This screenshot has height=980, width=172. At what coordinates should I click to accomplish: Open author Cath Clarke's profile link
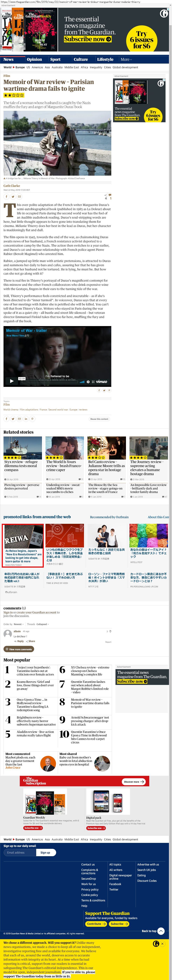pos(12,186)
